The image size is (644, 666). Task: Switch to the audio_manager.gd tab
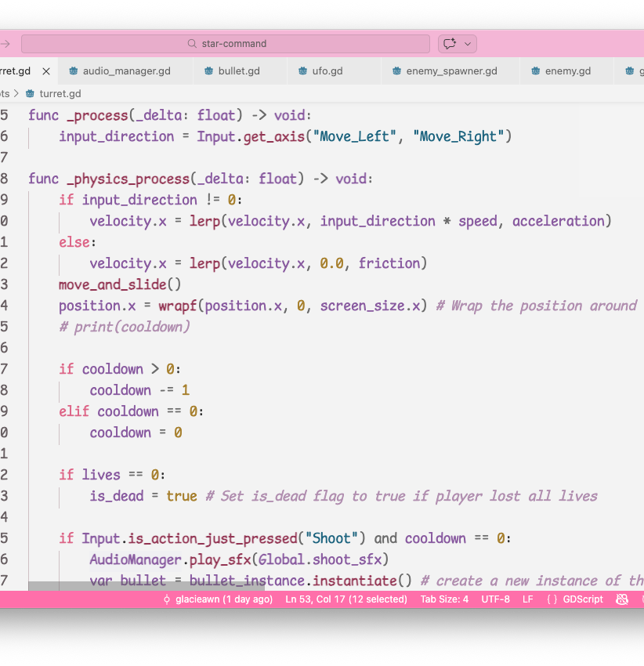point(126,71)
